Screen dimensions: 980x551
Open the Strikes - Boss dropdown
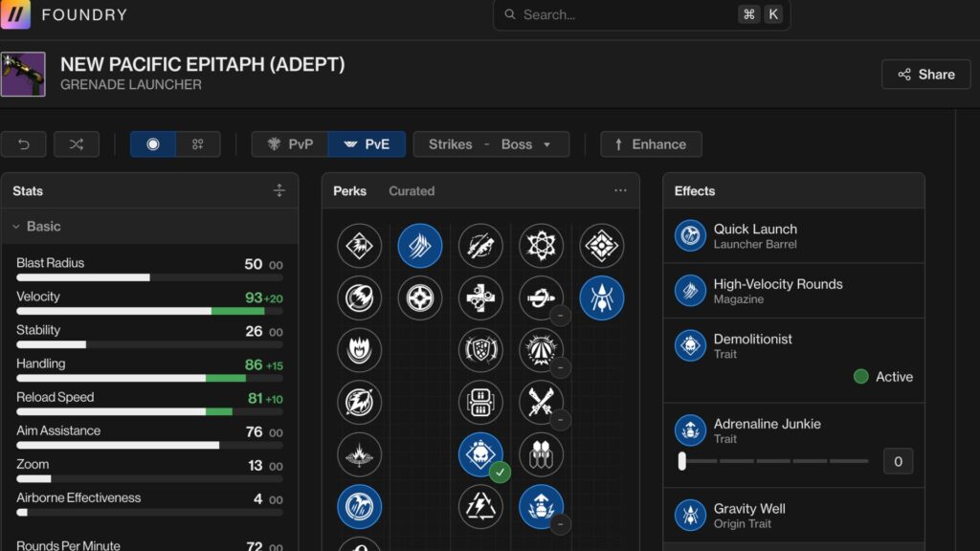pyautogui.click(x=491, y=144)
